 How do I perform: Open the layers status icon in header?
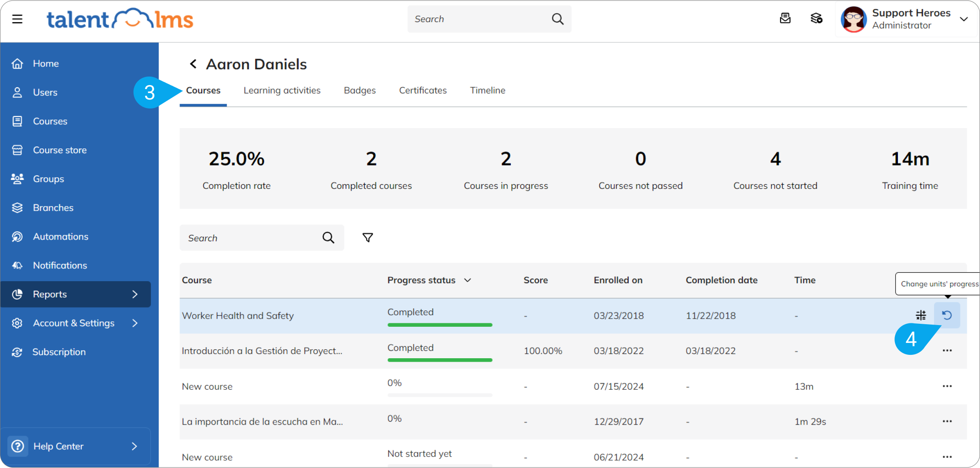(816, 18)
